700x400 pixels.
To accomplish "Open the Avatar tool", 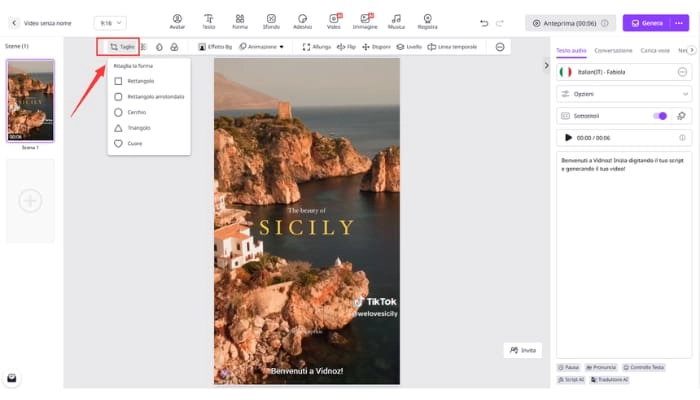I will coord(177,21).
